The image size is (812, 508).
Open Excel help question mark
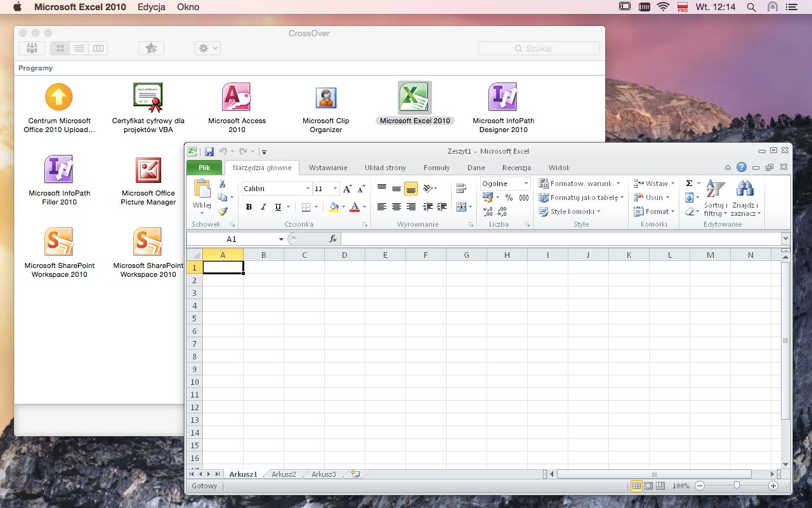(742, 168)
